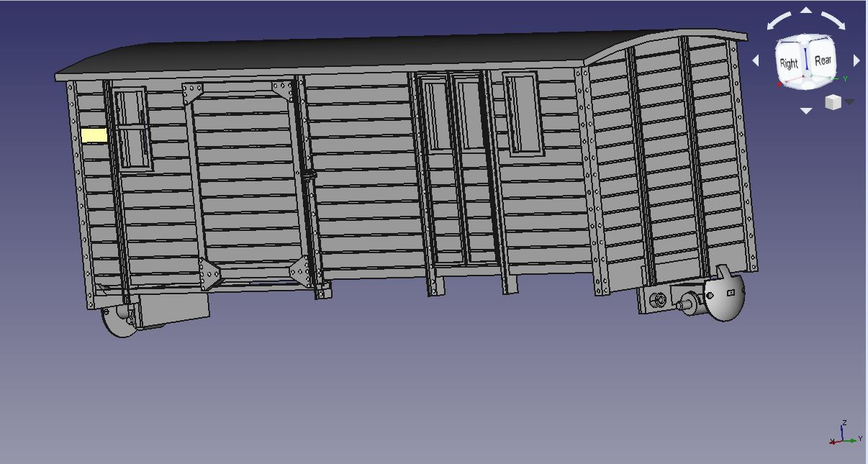The width and height of the screenshot is (868, 464).
Task: Click the Rear face of navigation cube
Action: coord(823,60)
